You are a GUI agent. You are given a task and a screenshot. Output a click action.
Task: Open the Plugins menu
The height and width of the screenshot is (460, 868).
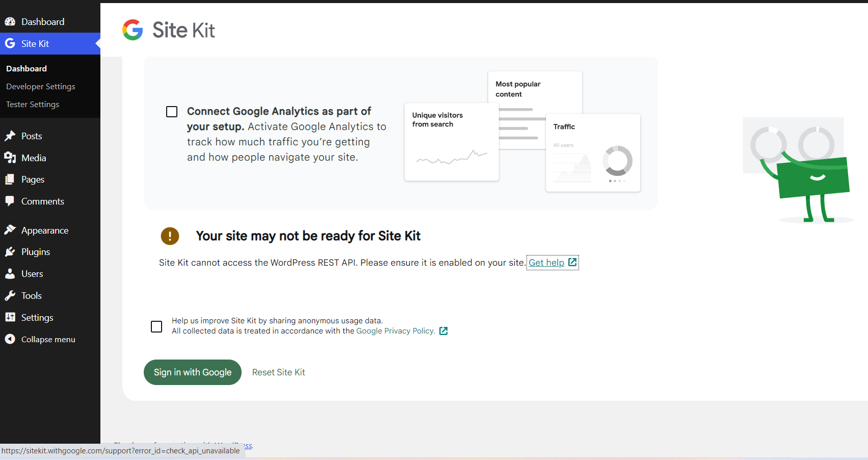36,252
